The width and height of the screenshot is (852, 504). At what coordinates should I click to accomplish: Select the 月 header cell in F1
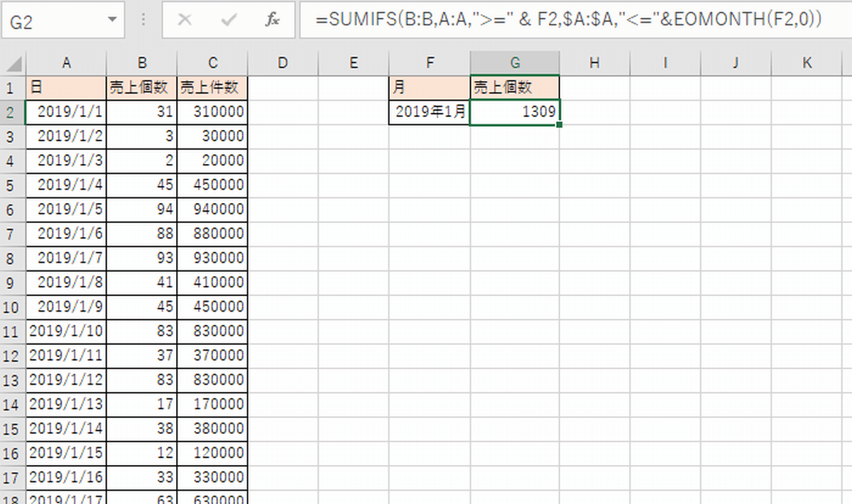(430, 87)
